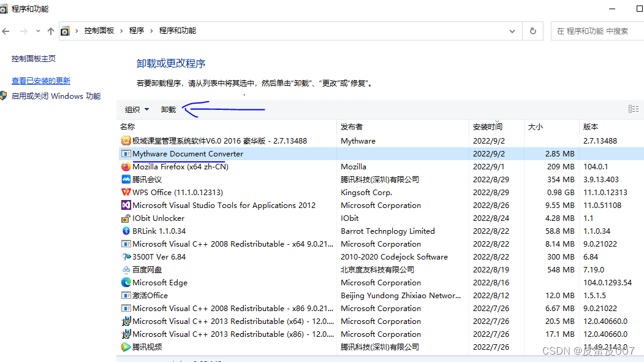
Task: Click the forward navigation arrow
Action: (24, 31)
